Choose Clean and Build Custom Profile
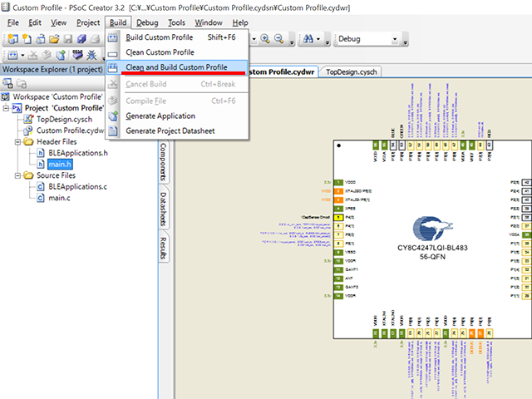This screenshot has width=532, height=399. coord(177,67)
